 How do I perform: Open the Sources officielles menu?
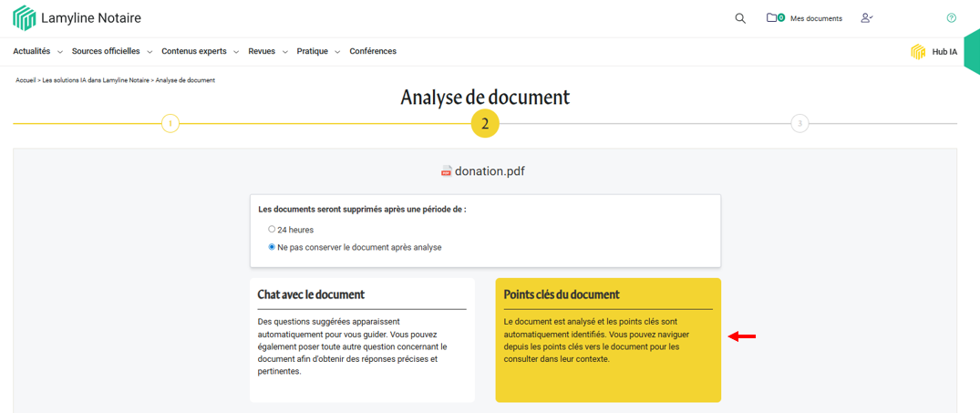pos(106,51)
